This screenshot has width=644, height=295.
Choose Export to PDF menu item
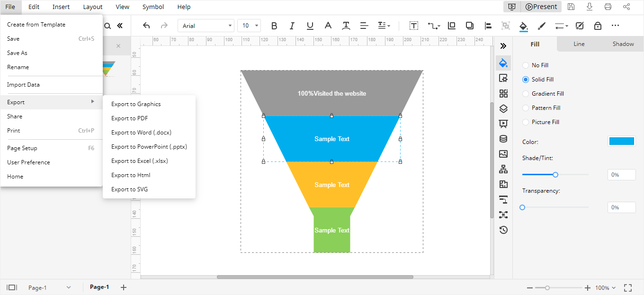tap(129, 118)
